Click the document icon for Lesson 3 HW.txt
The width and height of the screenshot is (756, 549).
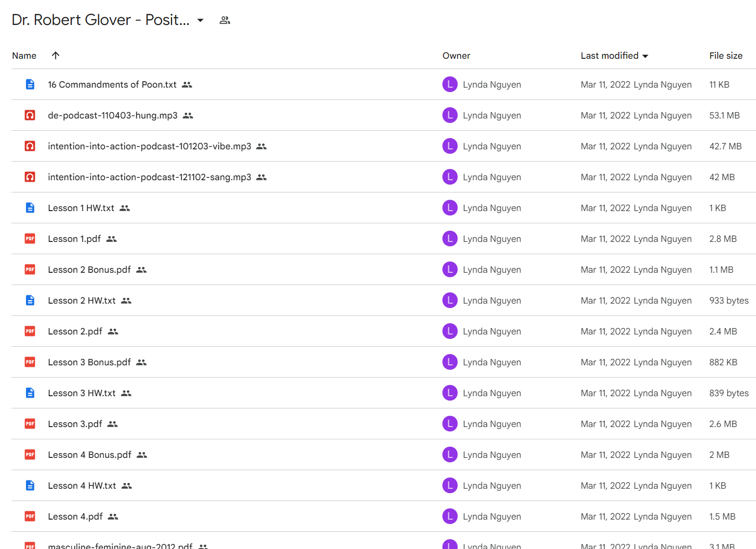point(30,393)
